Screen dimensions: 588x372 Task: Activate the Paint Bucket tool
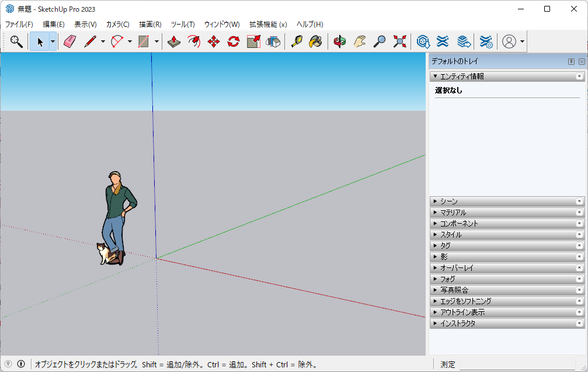coord(315,41)
